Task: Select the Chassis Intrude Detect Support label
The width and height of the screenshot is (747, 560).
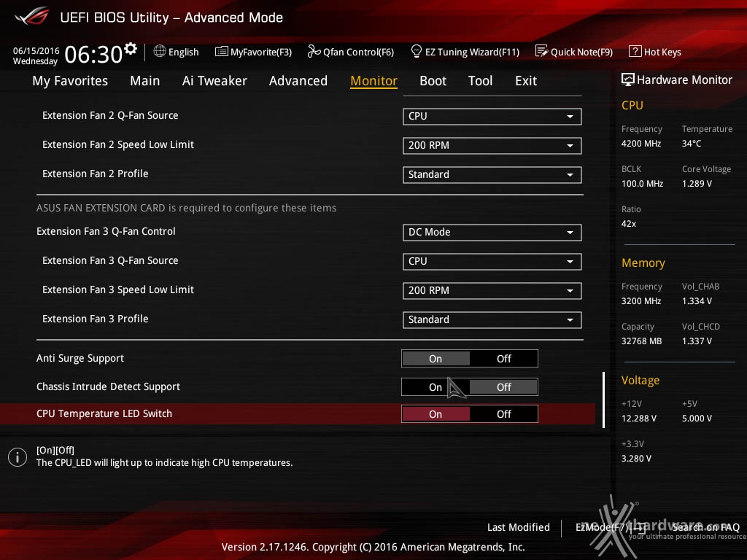Action: pos(108,386)
